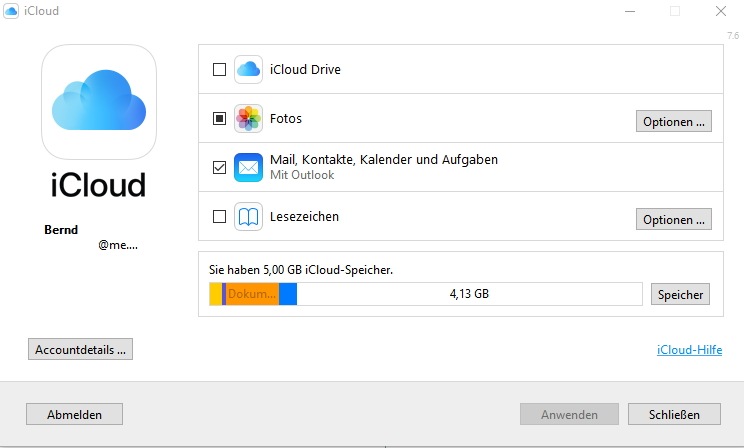Click the Speicher button
Image resolution: width=744 pixels, height=448 pixels.
[680, 294]
